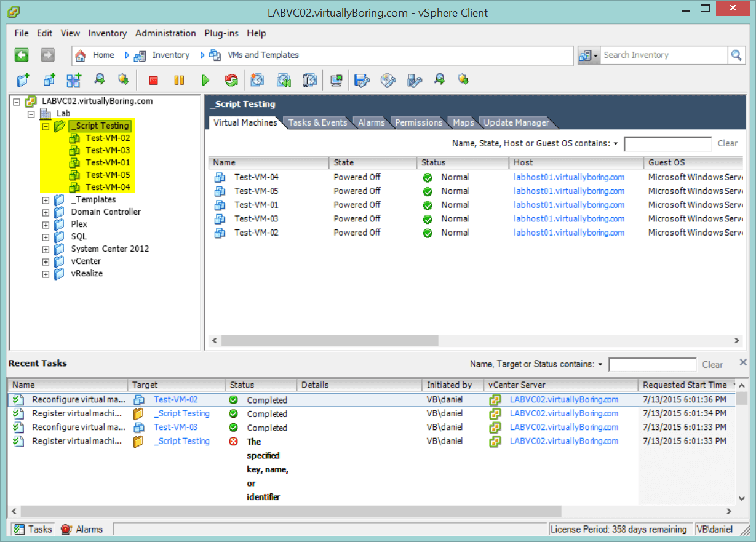Viewport: 756px width, 542px height.
Task: Click the VM list filter text box
Action: 668,144
